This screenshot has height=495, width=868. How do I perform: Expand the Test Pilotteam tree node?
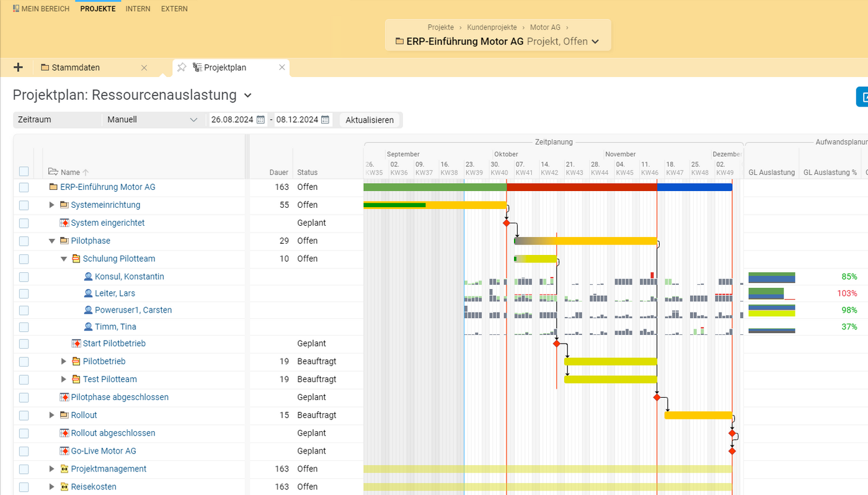pos(64,379)
